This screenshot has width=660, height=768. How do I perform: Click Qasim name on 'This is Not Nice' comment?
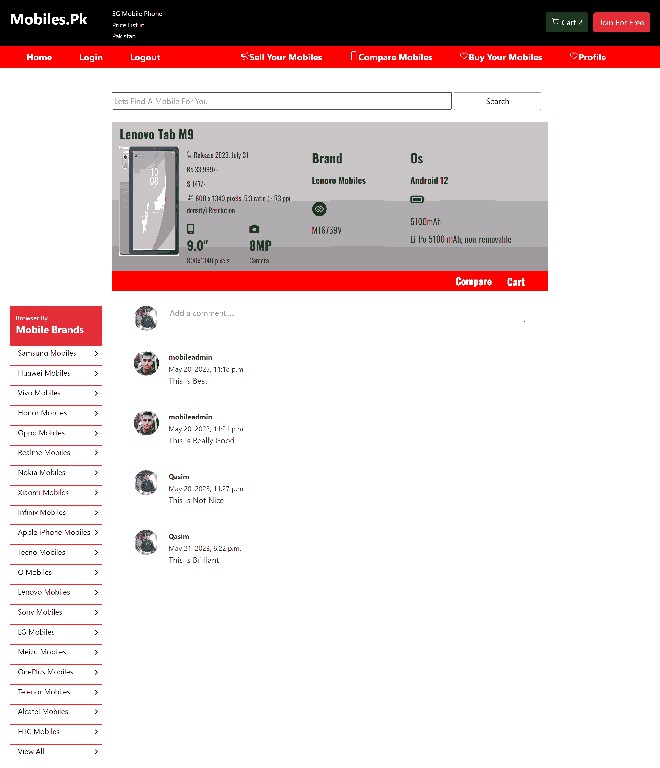(x=179, y=477)
